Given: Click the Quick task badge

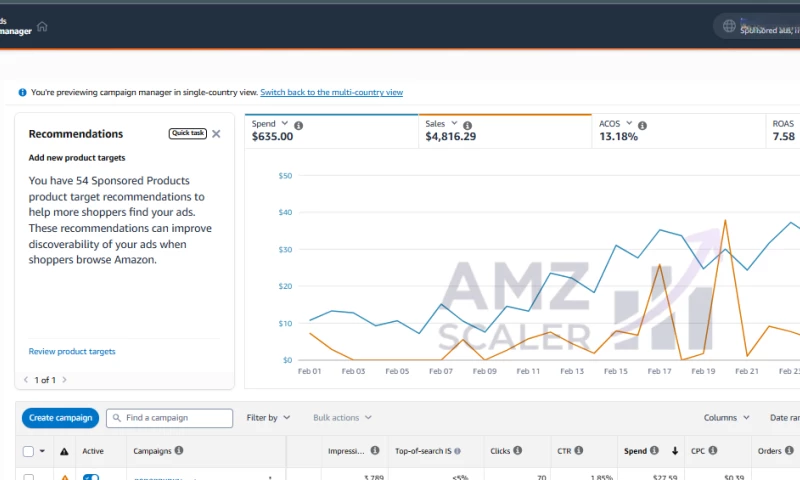Looking at the screenshot, I should click(188, 133).
